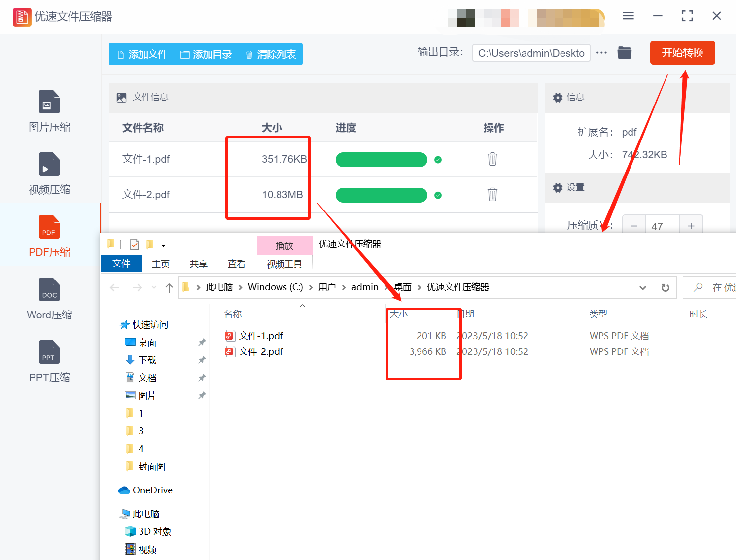This screenshot has height=560, width=736.
Task: Open the 视频工具 tab in Explorer
Action: pos(284,264)
